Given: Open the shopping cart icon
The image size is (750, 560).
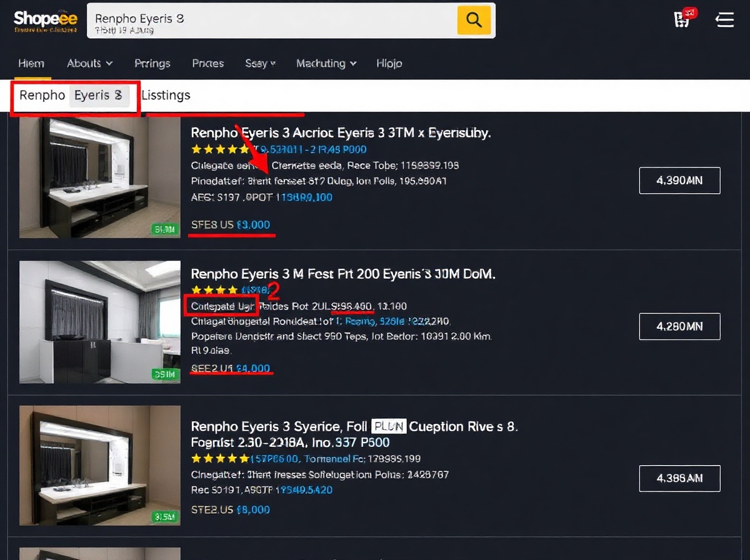Looking at the screenshot, I should pyautogui.click(x=682, y=19).
